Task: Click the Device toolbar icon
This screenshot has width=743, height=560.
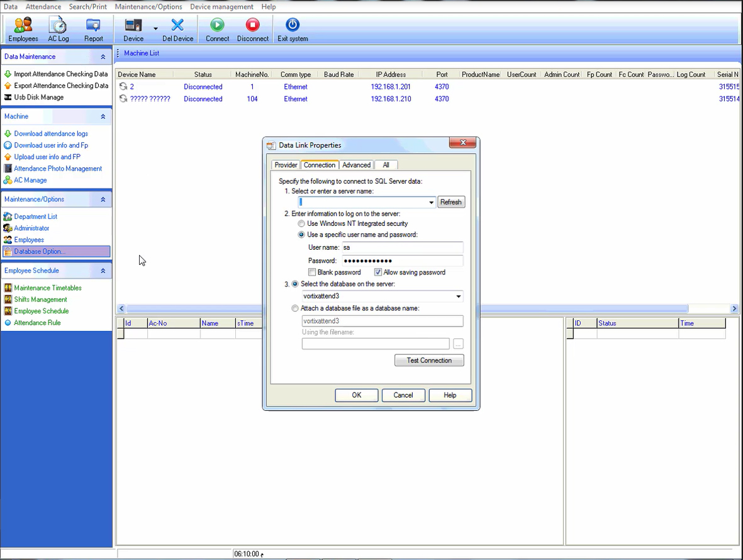Action: click(133, 30)
